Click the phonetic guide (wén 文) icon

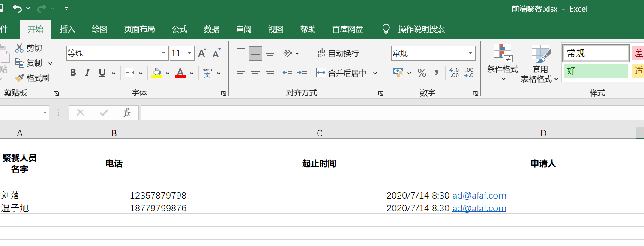coord(207,73)
